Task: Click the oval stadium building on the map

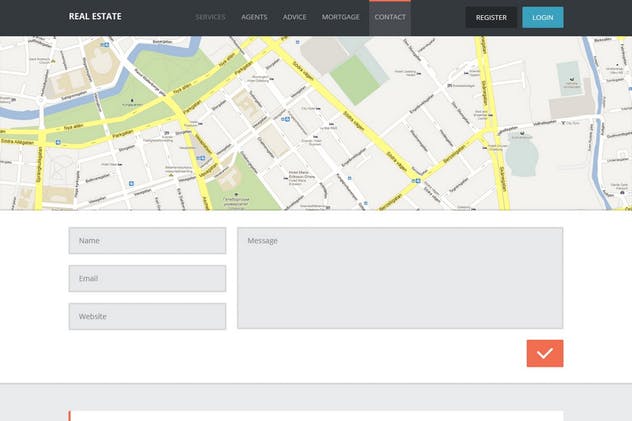Action: [x=521, y=155]
